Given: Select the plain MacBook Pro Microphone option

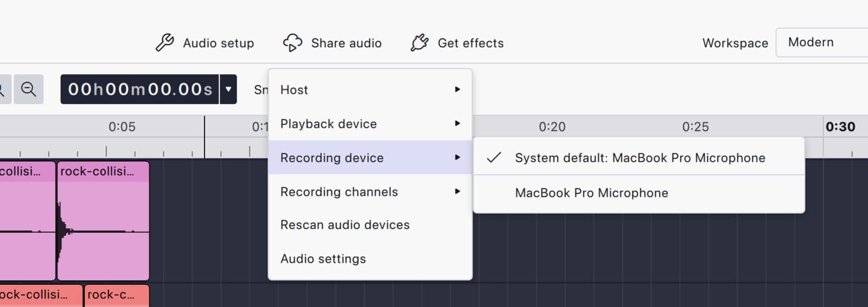Looking at the screenshot, I should coord(639,193).
